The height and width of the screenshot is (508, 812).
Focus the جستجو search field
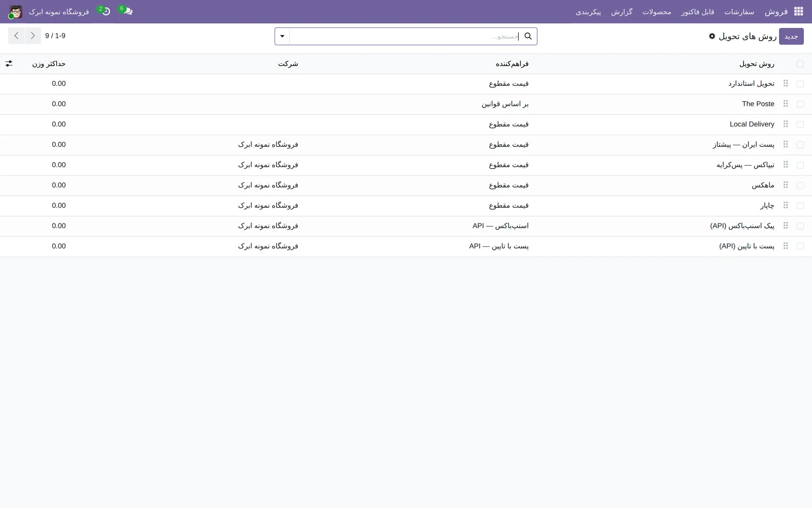click(x=406, y=36)
